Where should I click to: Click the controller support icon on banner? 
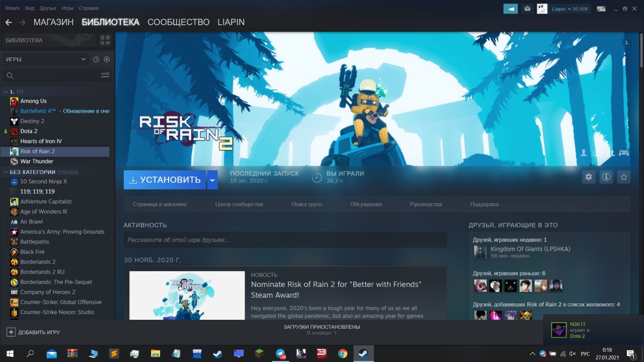click(623, 153)
